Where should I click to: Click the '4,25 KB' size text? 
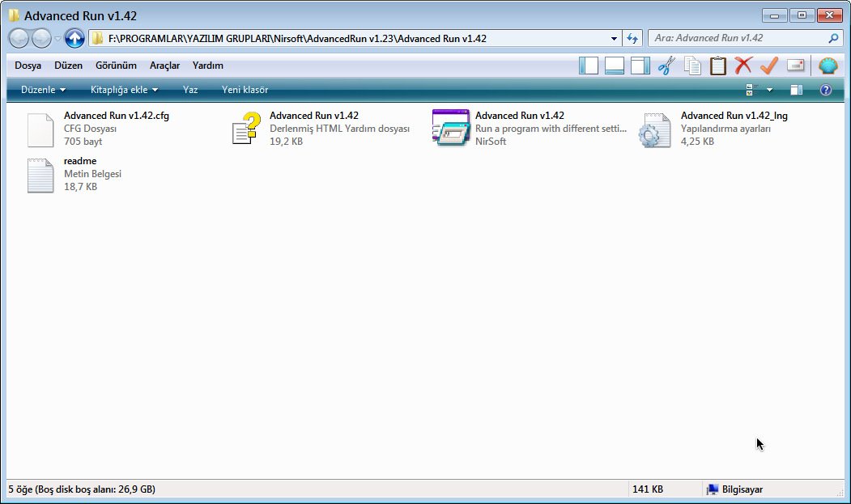tap(697, 142)
